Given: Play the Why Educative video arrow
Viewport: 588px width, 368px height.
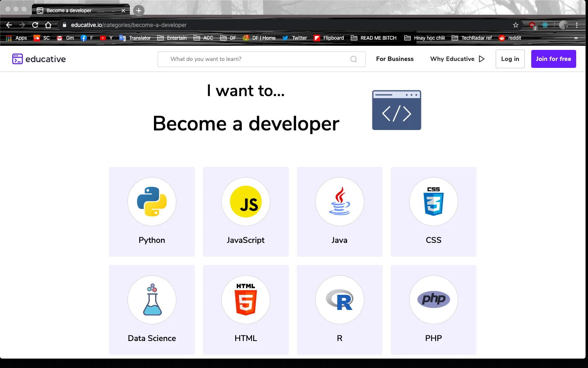Looking at the screenshot, I should [482, 59].
